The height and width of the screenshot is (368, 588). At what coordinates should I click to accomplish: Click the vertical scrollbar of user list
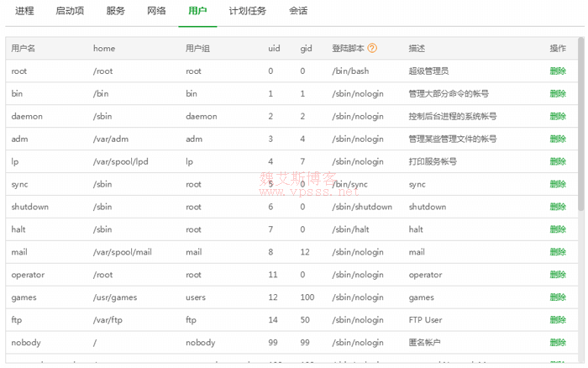click(x=580, y=126)
